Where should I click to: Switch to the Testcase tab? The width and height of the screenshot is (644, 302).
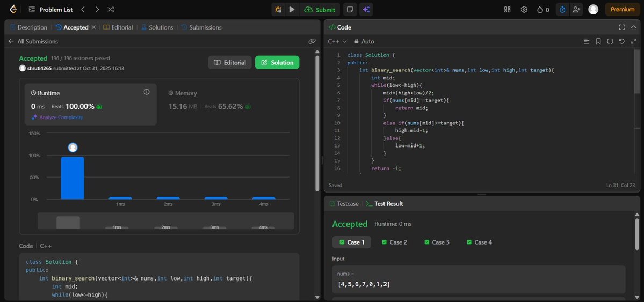[344, 204]
